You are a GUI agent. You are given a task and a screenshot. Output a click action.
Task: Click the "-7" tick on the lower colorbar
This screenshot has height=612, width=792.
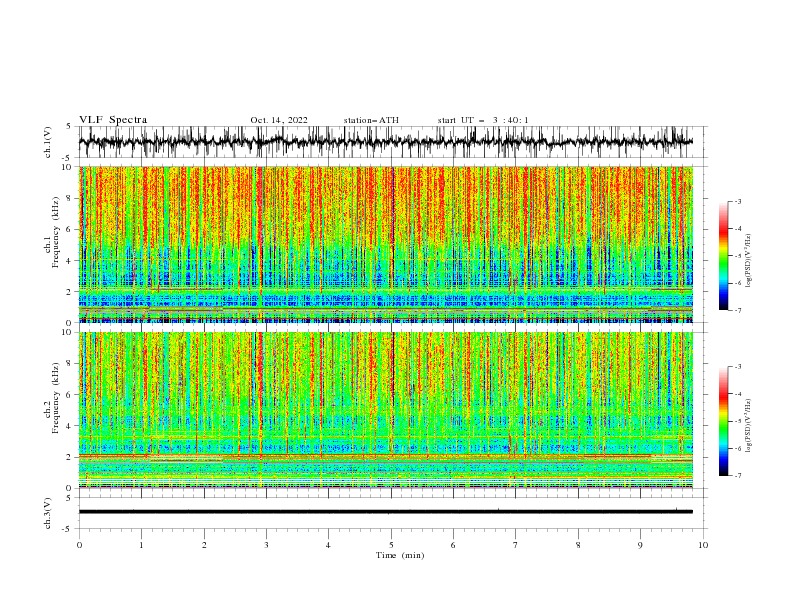[x=737, y=475]
